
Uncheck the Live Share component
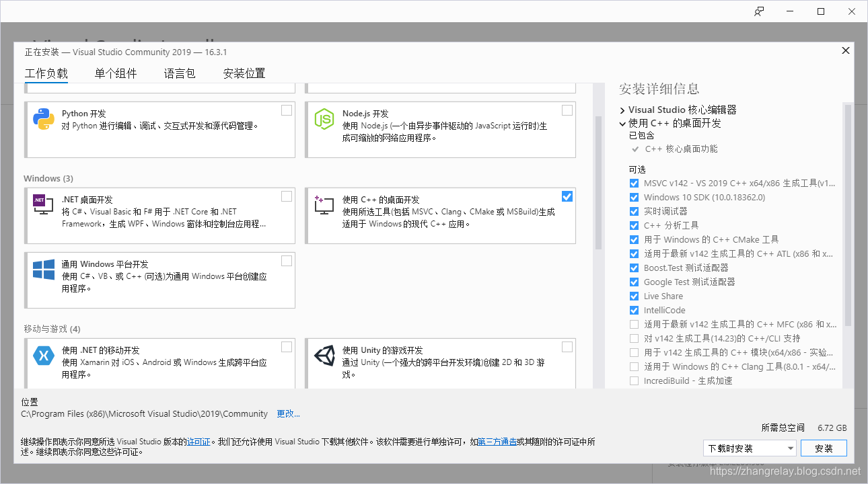click(x=634, y=296)
